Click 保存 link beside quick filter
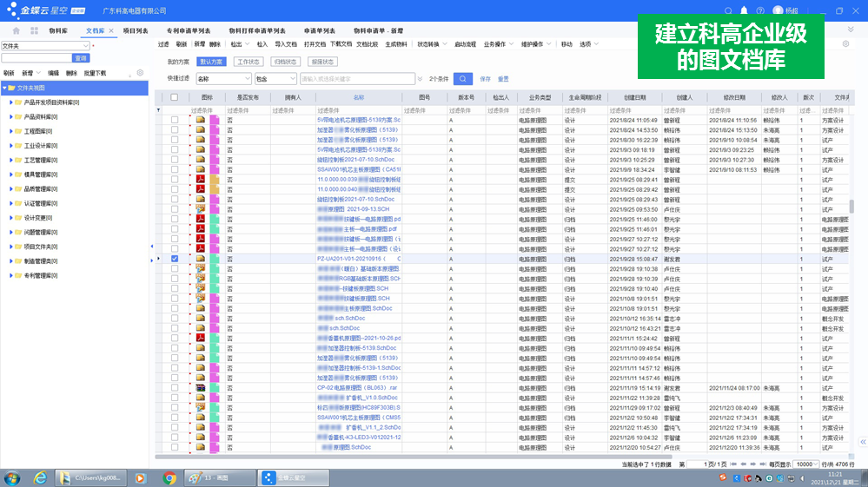The width and height of the screenshot is (868, 487). tap(486, 79)
